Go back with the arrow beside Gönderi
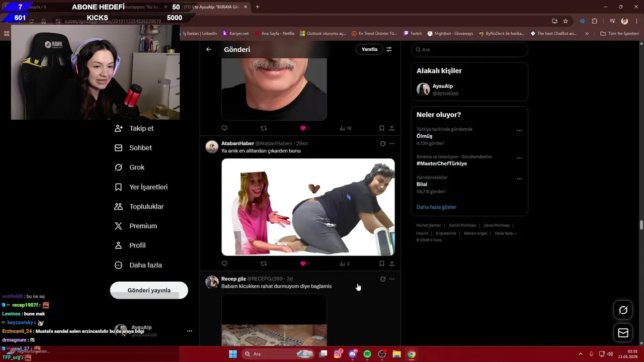The height and width of the screenshot is (362, 644). click(x=209, y=49)
